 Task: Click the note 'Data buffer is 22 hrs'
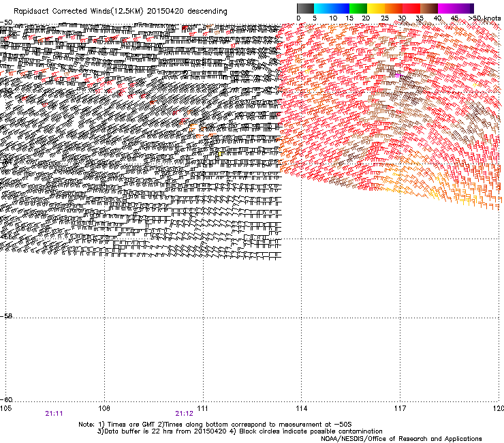(139, 431)
